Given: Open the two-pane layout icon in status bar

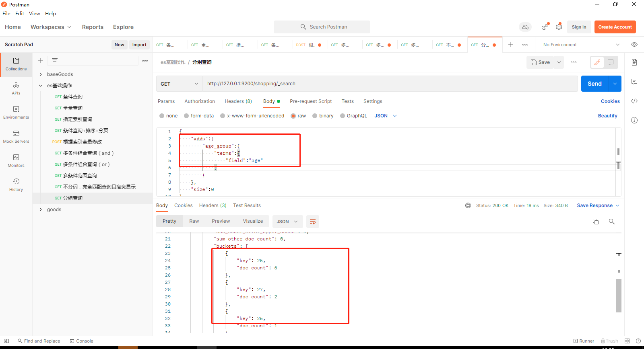Looking at the screenshot, I should [x=627, y=341].
